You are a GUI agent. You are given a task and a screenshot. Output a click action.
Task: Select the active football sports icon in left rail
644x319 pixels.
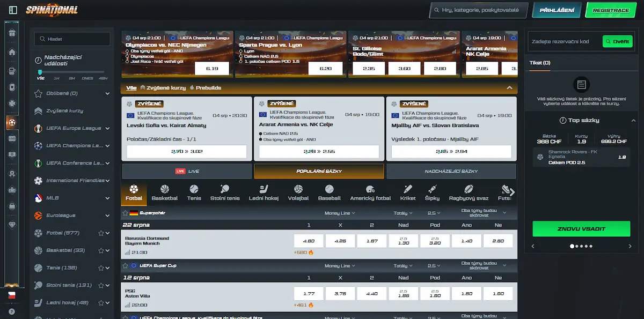pos(12,122)
